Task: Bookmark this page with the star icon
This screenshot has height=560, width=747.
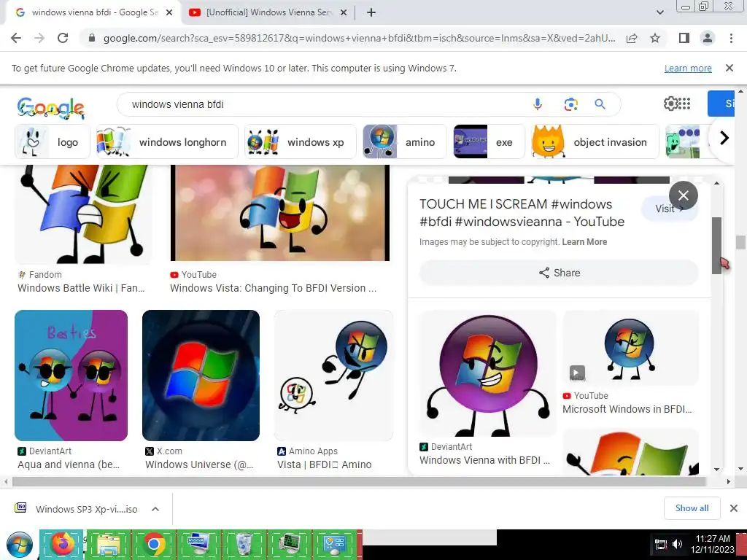Action: tap(655, 38)
